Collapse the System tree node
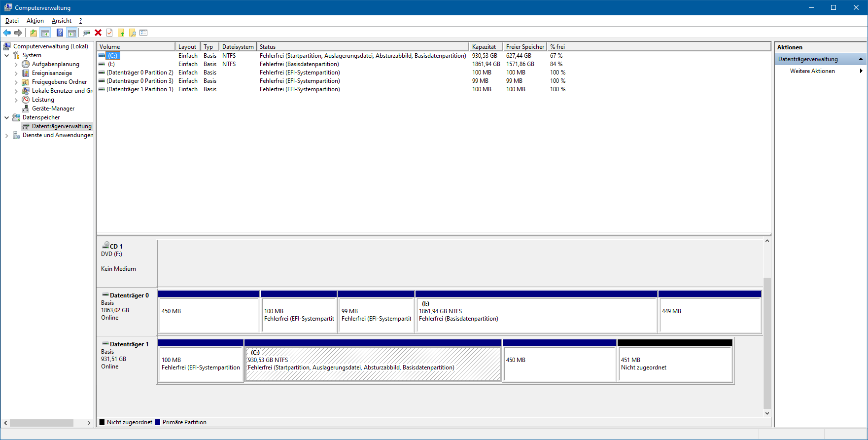The width and height of the screenshot is (868, 440). pos(6,55)
